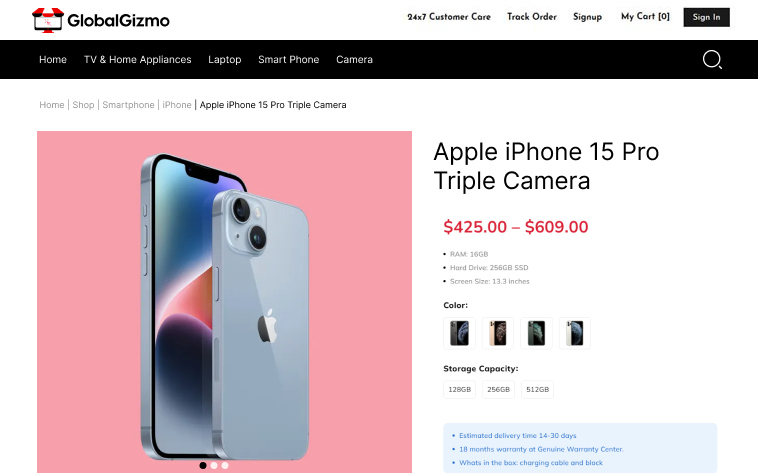Select the first active carousel dot
This screenshot has width=758, height=473.
(203, 465)
